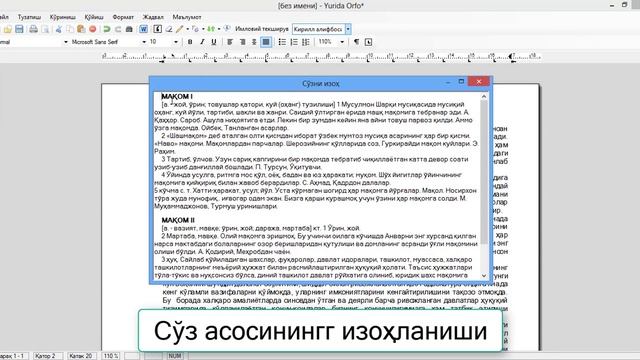Screen dimensions: 640x360
Task: Align text left
Action: (230, 42)
